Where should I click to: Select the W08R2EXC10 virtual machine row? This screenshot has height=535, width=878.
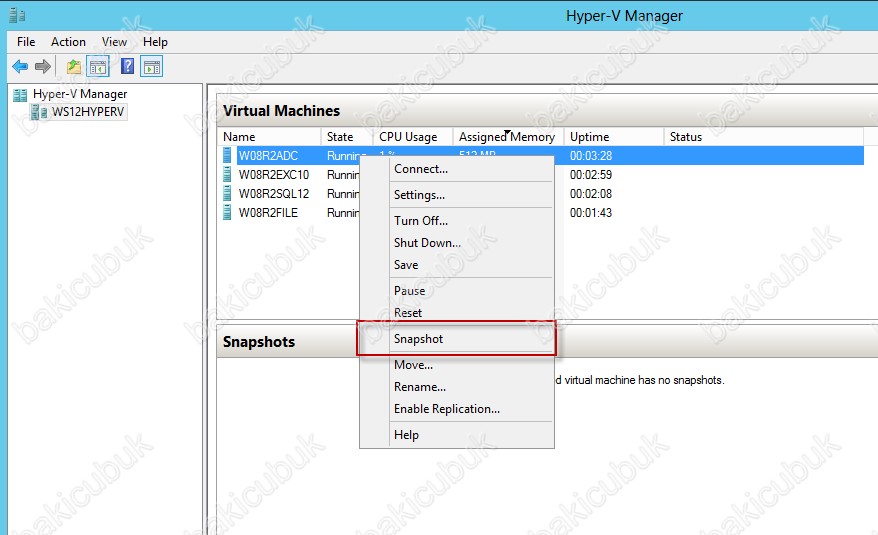pos(541,174)
